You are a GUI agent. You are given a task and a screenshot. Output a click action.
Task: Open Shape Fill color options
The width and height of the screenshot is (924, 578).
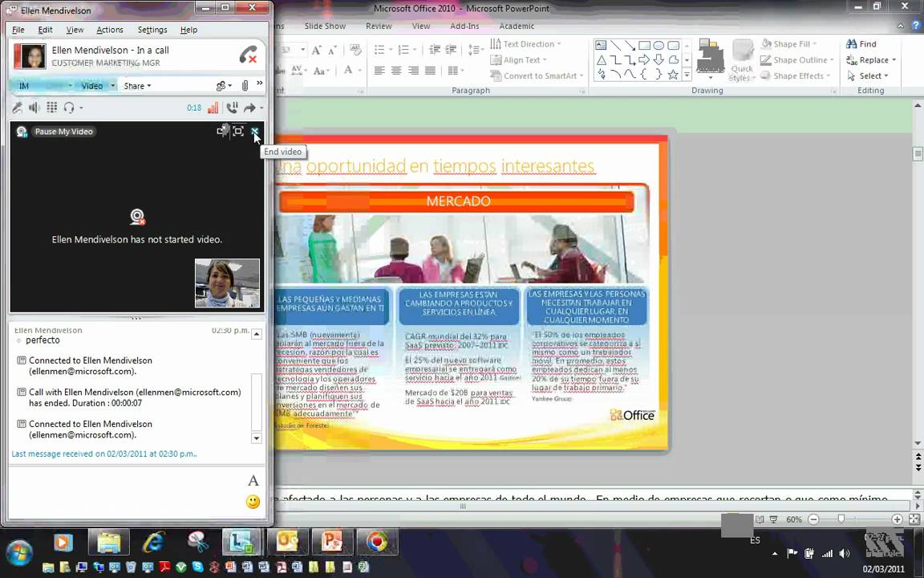(789, 44)
